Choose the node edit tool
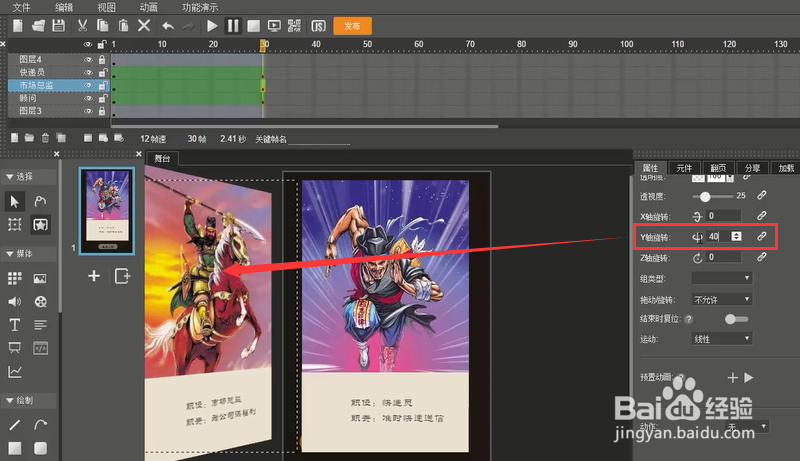Viewport: 800px width, 461px height. [x=40, y=201]
